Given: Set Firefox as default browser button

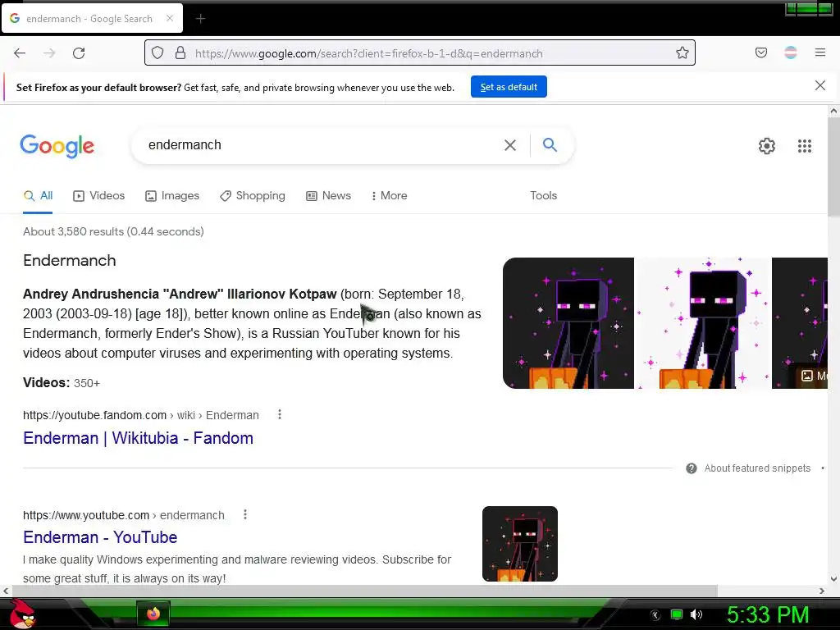Looking at the screenshot, I should tap(509, 87).
